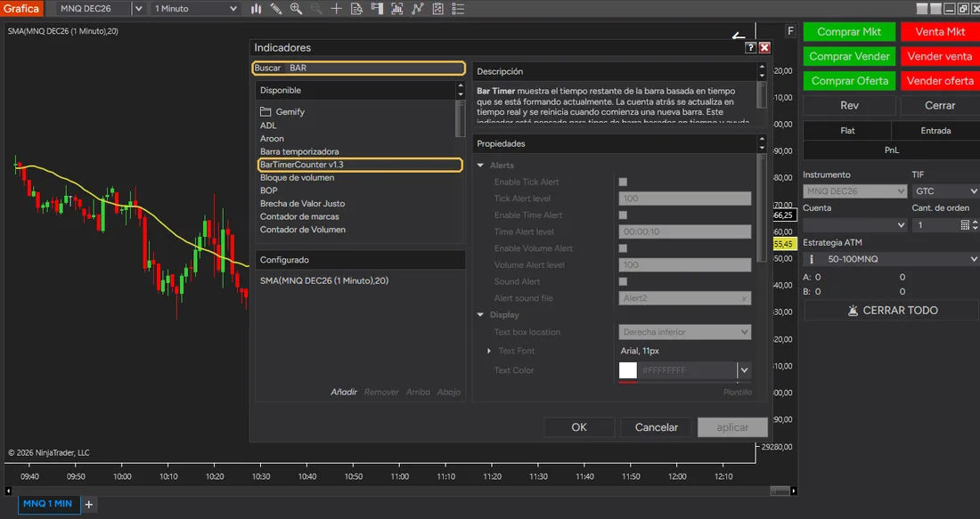This screenshot has height=519, width=980.
Task: Click the chart scrollbar left arrow
Action: 8,491
